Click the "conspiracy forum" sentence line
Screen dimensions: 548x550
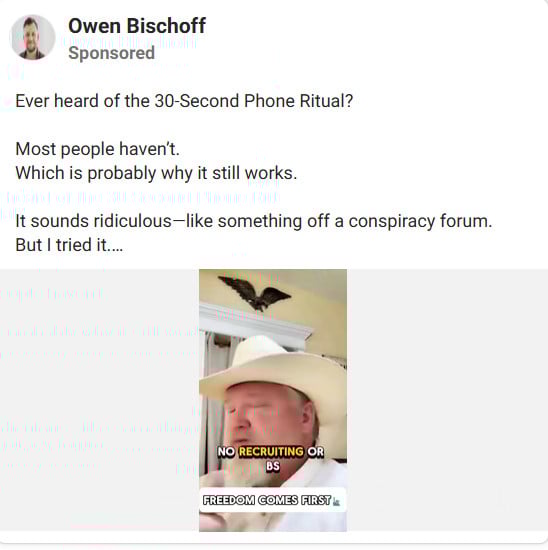click(254, 221)
